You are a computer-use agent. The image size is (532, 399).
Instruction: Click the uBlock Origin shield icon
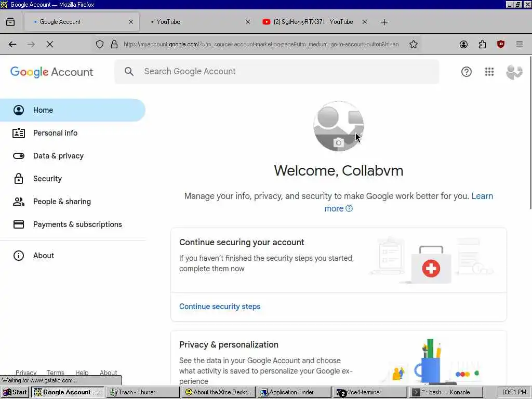click(x=500, y=44)
